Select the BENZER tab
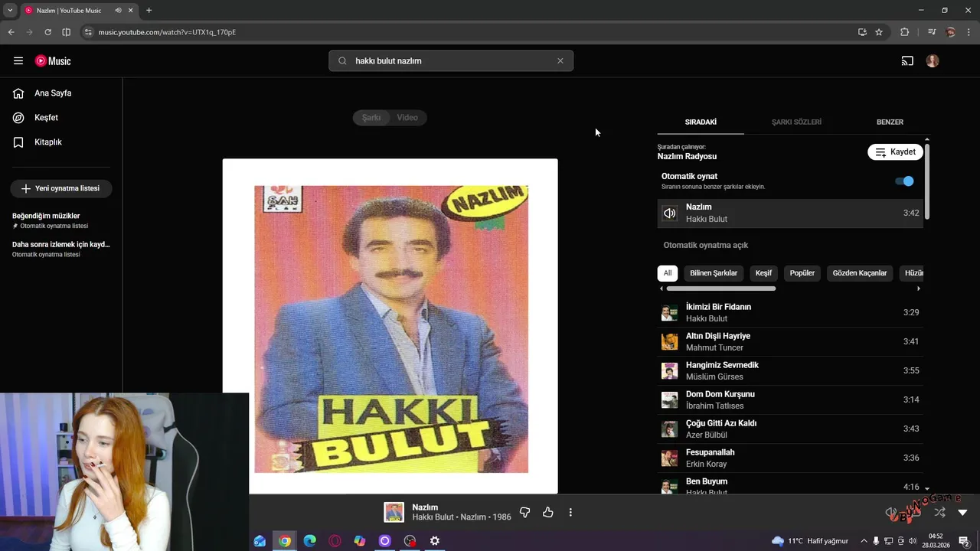 click(x=890, y=122)
